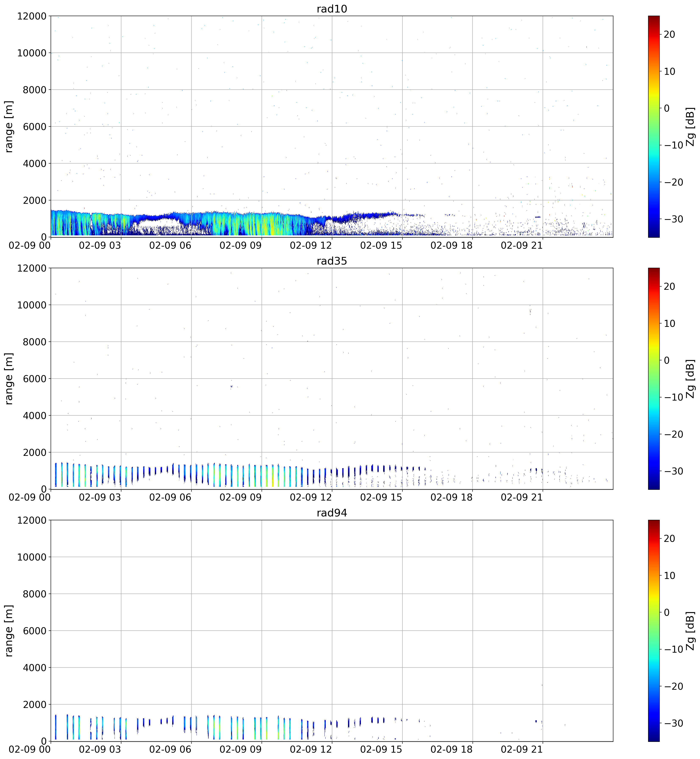Click the '02-09 09' x-tick label under rad10
Screen dimensions: 700x759
pos(241,246)
